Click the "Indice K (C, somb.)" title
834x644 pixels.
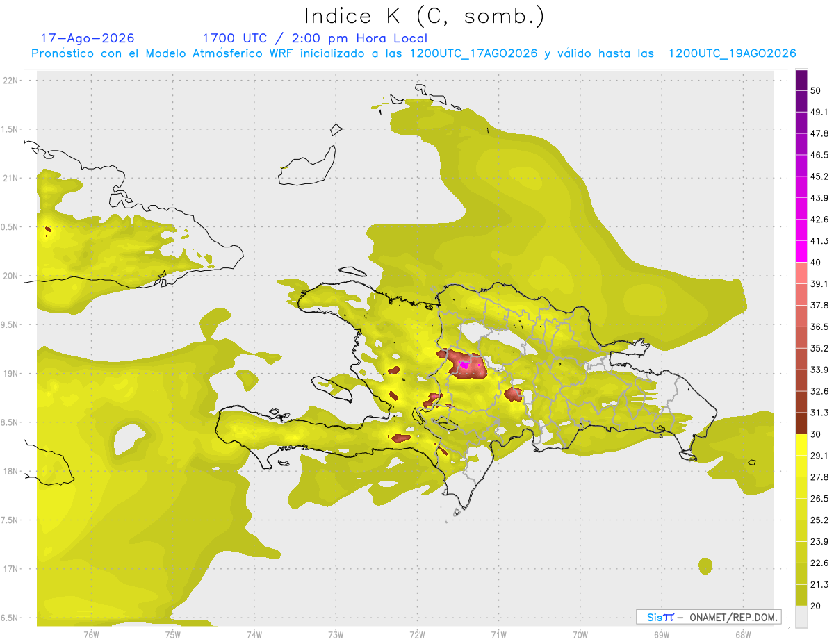coord(425,16)
